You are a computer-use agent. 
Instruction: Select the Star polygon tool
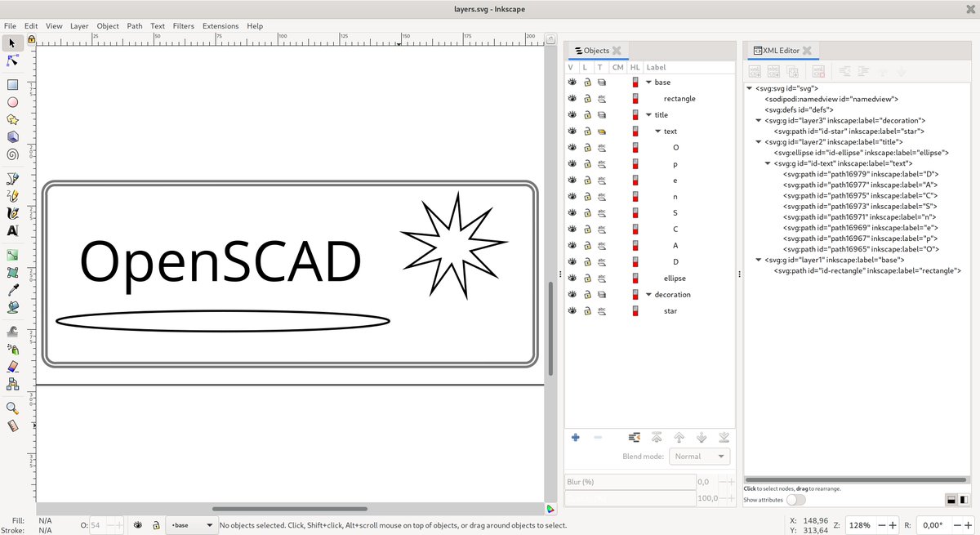coord(12,119)
